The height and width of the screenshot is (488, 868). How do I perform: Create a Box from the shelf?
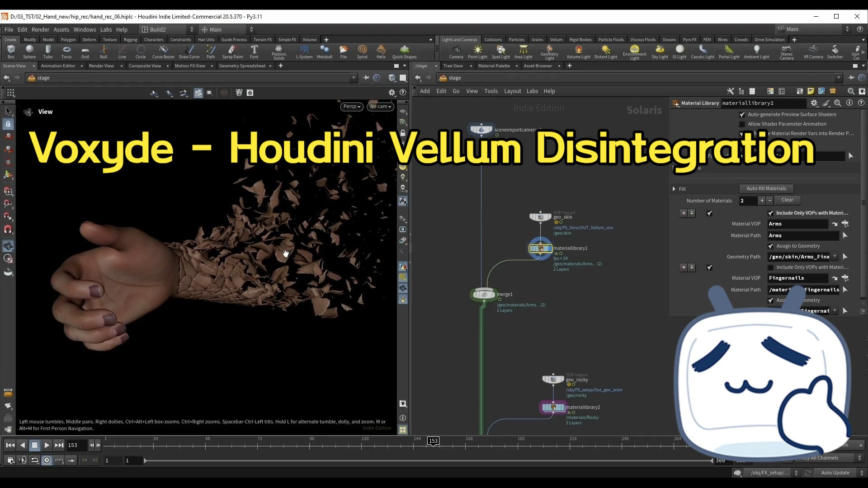[x=11, y=52]
